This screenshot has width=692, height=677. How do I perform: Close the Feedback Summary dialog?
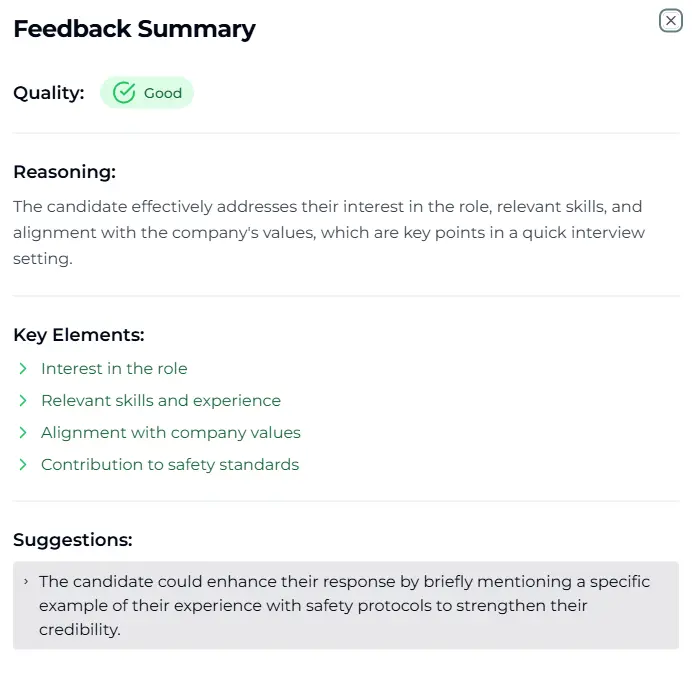point(670,21)
